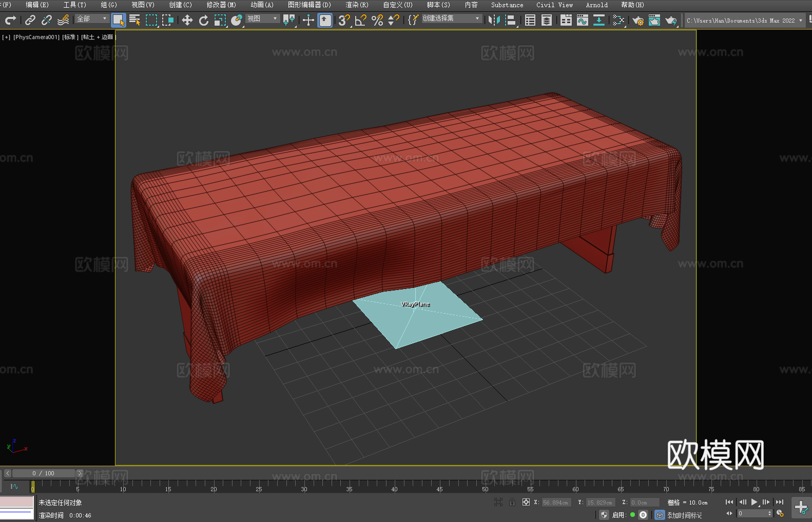Activate the Select and Rotate tool
This screenshot has width=812, height=522.
click(204, 21)
